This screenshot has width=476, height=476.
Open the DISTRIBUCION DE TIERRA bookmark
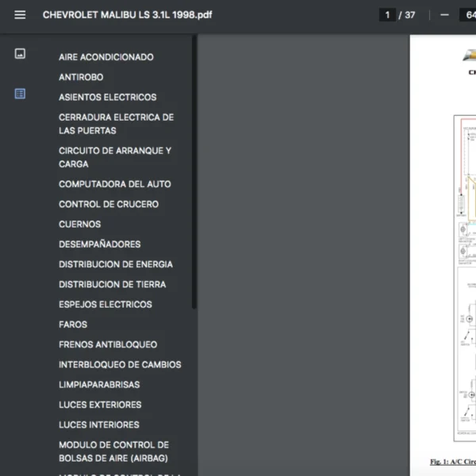point(113,284)
